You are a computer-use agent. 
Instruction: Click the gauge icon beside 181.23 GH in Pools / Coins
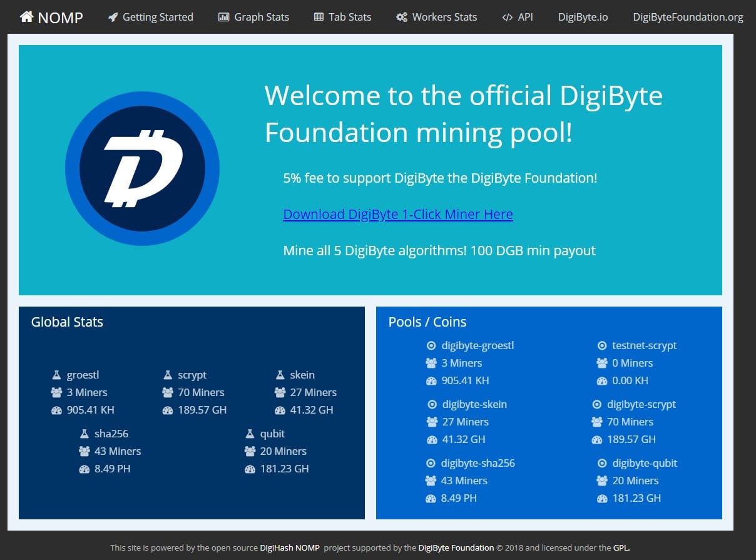[602, 499]
